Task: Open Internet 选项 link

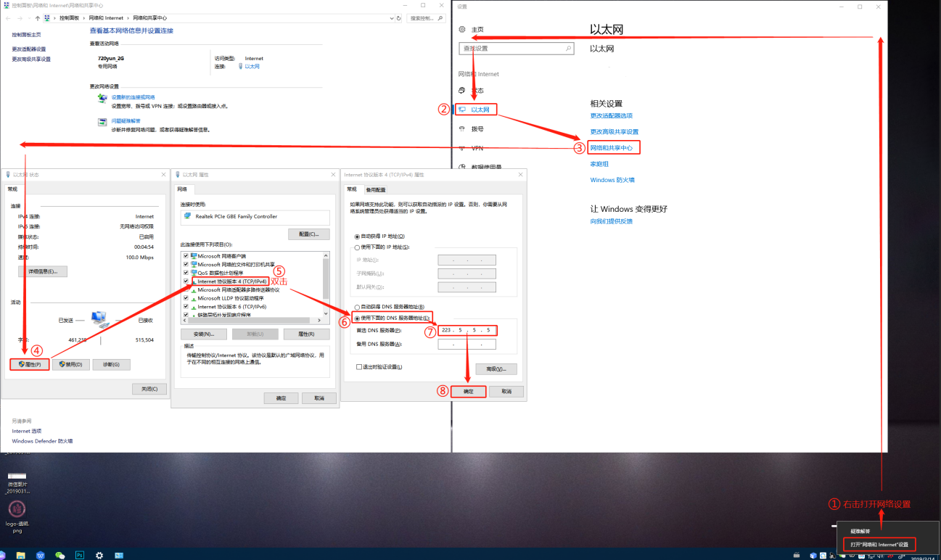Action: pos(26,431)
